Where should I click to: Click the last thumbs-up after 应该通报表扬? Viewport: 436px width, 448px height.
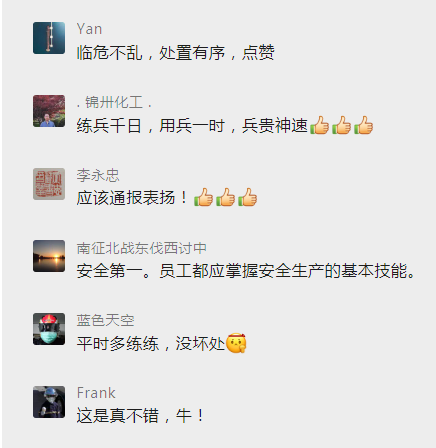tap(247, 197)
